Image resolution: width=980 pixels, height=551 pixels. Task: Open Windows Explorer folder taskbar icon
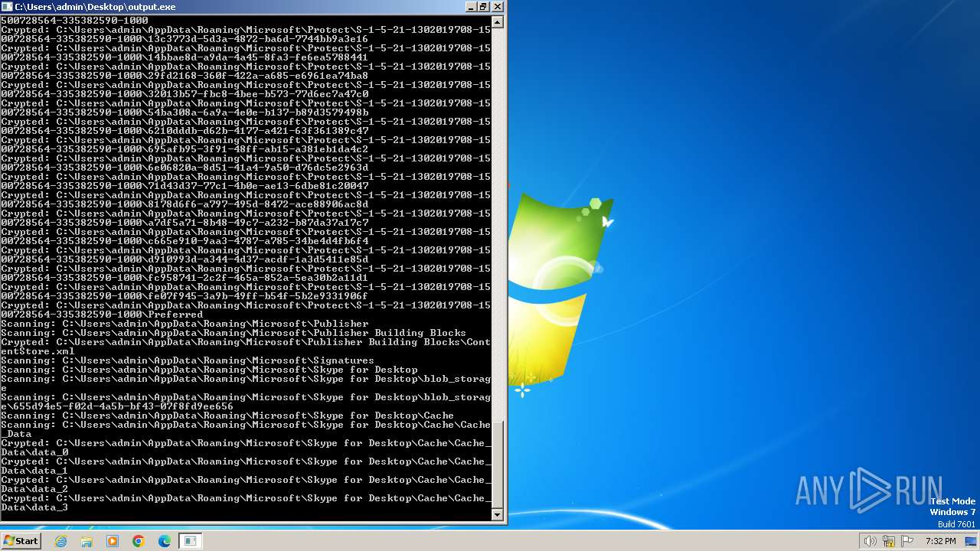coord(87,541)
